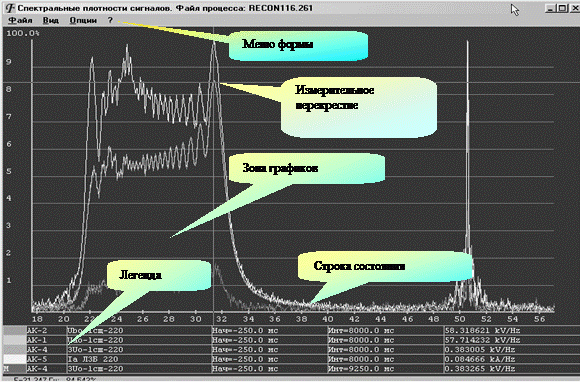The image size is (580, 382).
Task: Minimize the spectral density window
Action: click(x=550, y=8)
